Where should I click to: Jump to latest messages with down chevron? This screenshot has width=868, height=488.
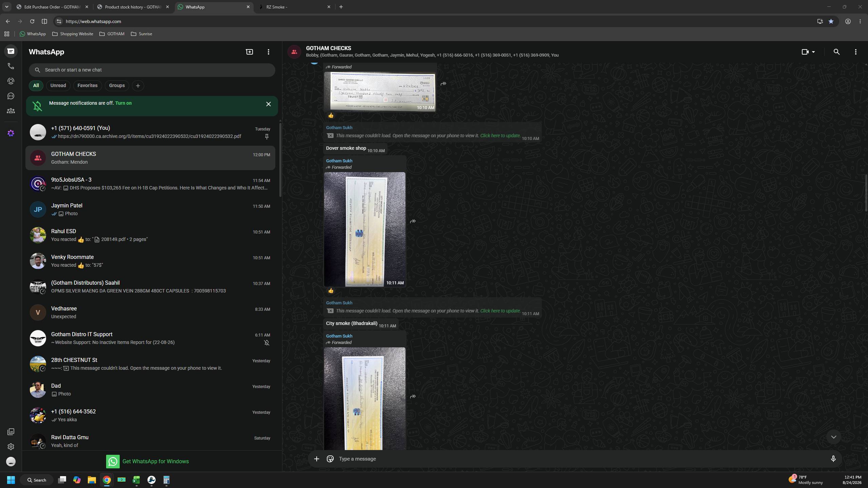(x=833, y=437)
